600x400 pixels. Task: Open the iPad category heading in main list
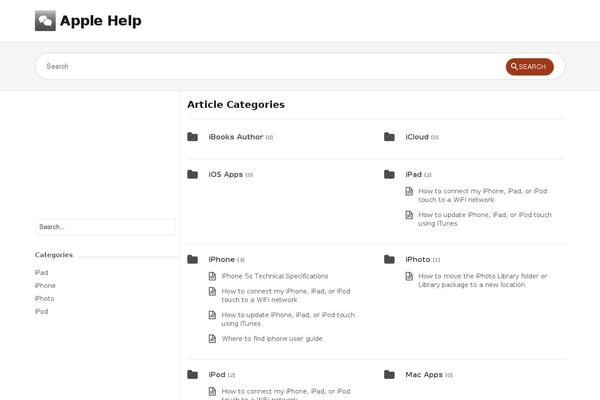pos(413,175)
